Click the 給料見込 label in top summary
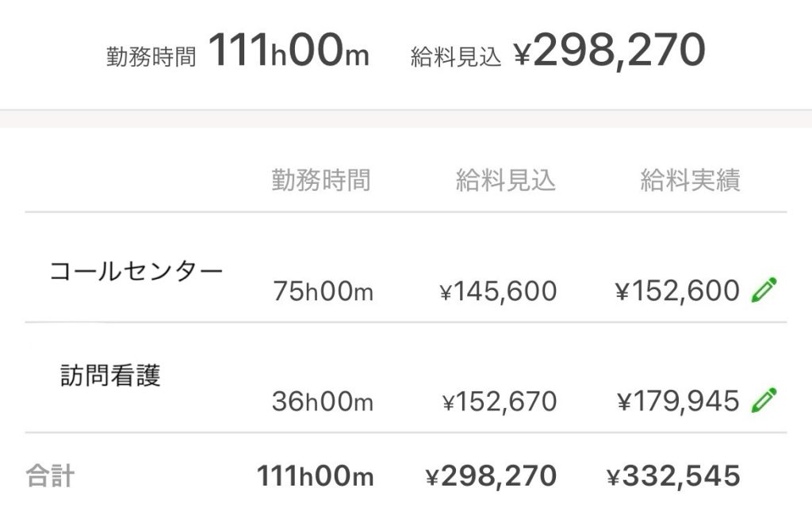 (x=456, y=58)
